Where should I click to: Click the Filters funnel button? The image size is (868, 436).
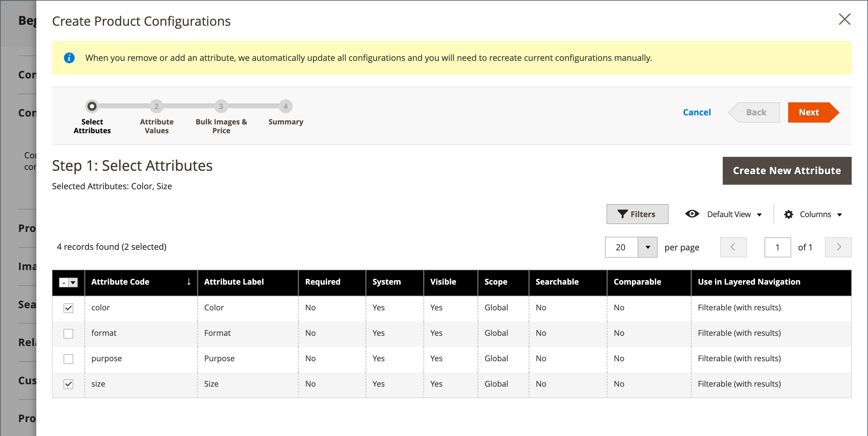click(x=637, y=214)
